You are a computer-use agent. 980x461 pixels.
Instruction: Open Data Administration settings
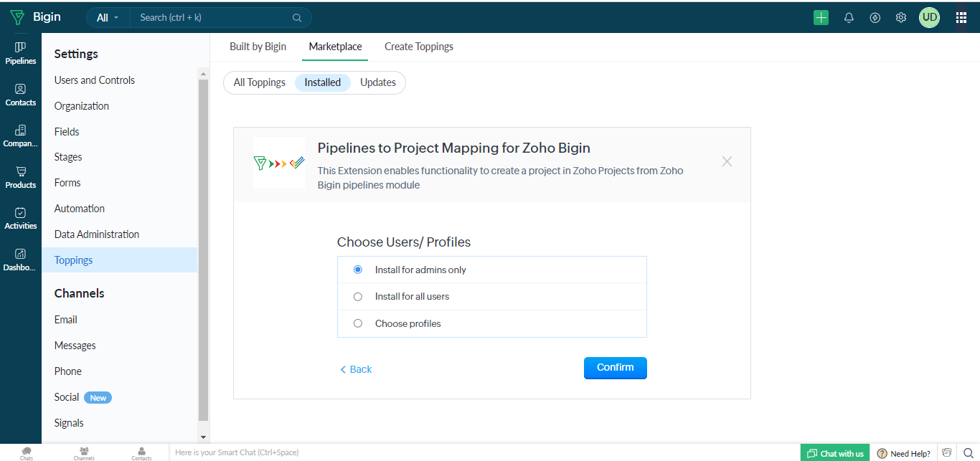[x=97, y=234]
